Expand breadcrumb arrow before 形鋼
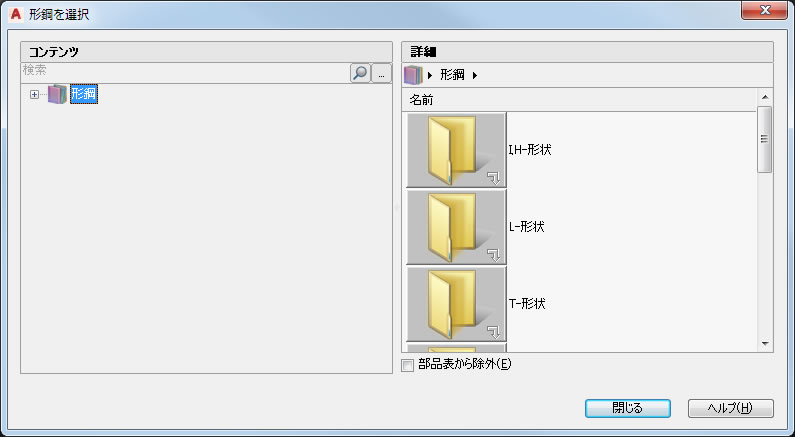795x437 pixels. coord(430,76)
